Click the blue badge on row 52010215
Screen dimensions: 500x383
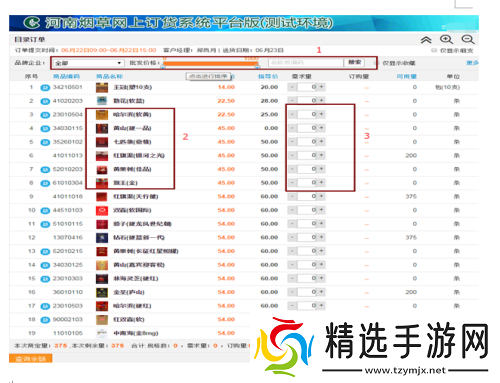[45, 252]
